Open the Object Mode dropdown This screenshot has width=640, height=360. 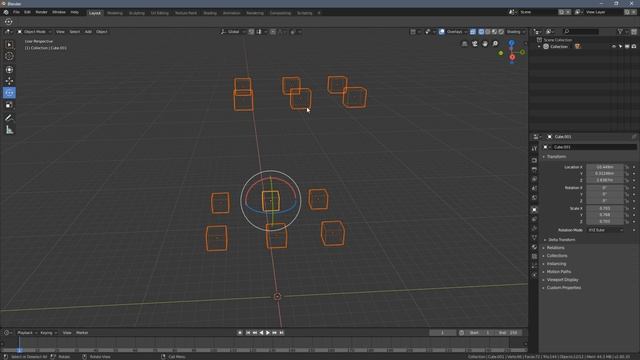pos(34,31)
